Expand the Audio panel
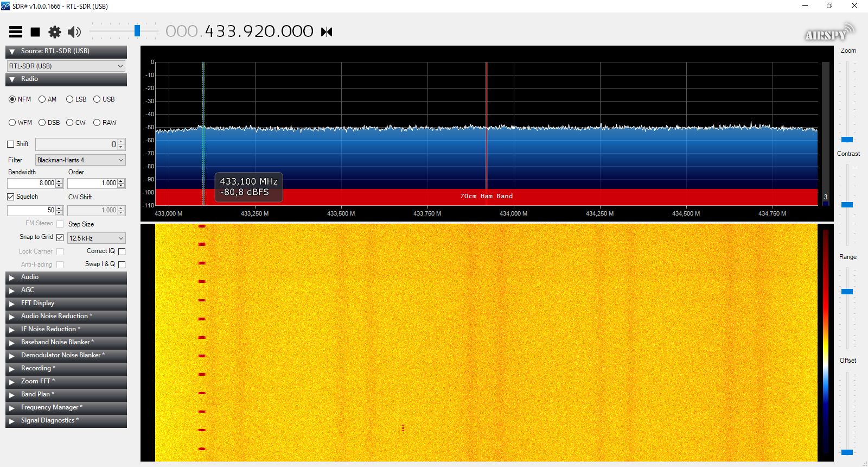Viewport: 868px width, 467px height. point(66,277)
